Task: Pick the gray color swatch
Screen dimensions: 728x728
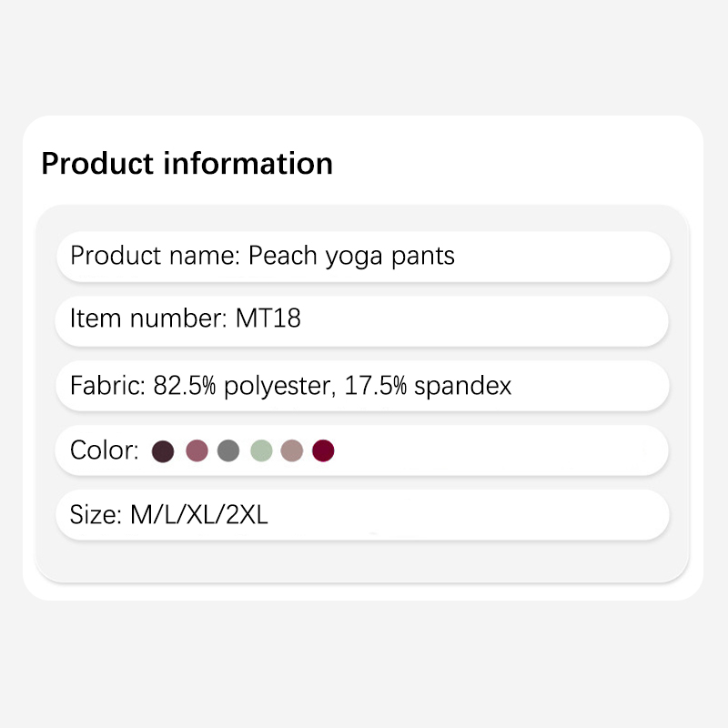Action: tap(228, 450)
